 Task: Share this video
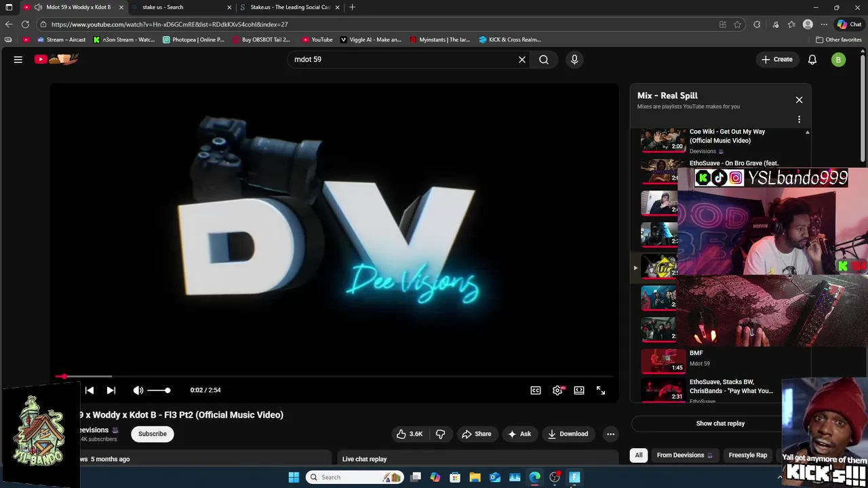point(476,434)
